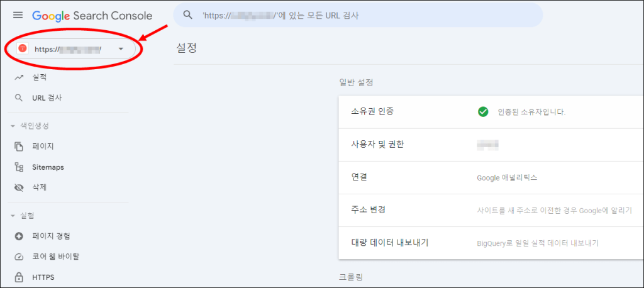The image size is (644, 288).
Task: Open the 페이지 경험 plus-circle icon
Action: [x=18, y=236]
